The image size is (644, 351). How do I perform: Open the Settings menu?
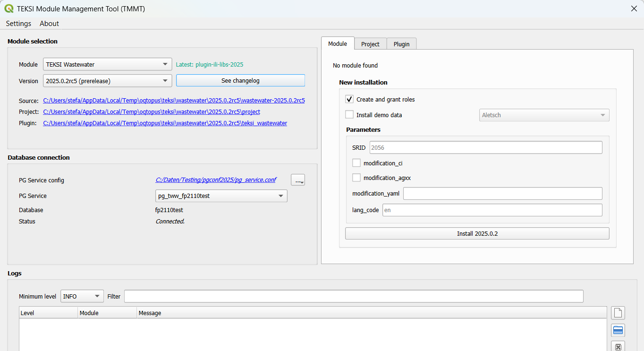click(x=18, y=24)
